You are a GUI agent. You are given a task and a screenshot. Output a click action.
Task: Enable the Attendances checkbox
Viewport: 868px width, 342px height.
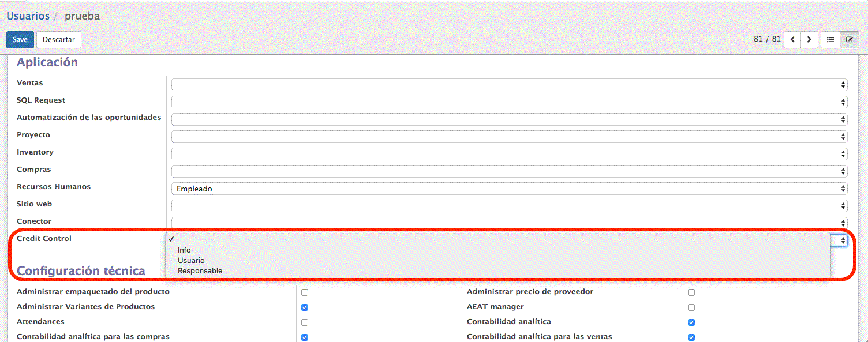(305, 322)
